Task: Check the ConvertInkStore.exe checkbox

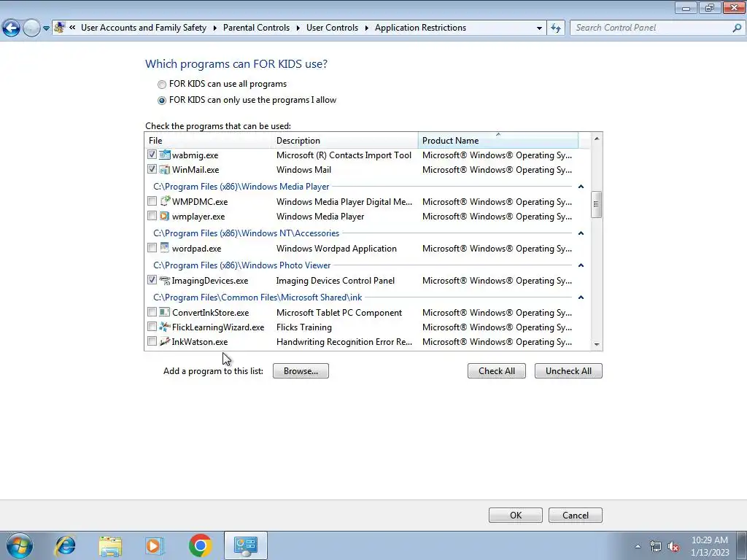Action: click(x=152, y=312)
